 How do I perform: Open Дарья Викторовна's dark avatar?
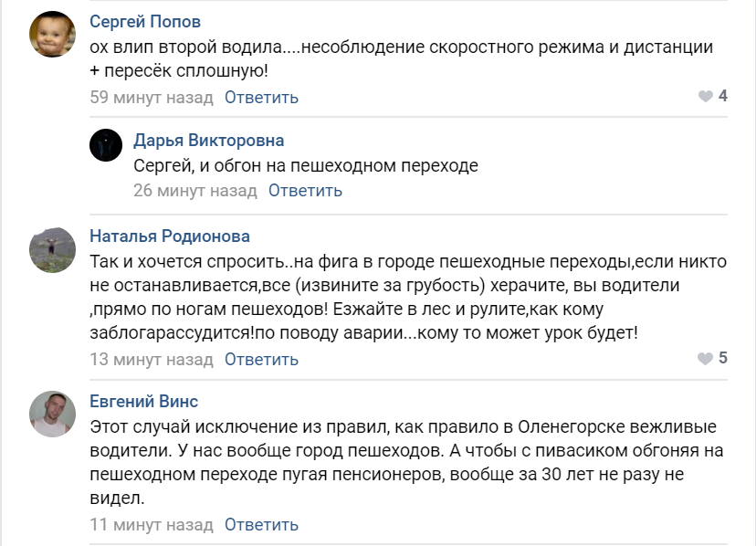[106, 145]
